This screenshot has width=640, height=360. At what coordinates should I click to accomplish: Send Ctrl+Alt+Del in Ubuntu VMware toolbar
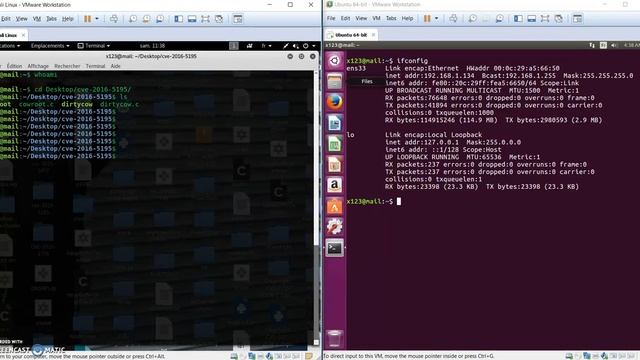coord(453,18)
